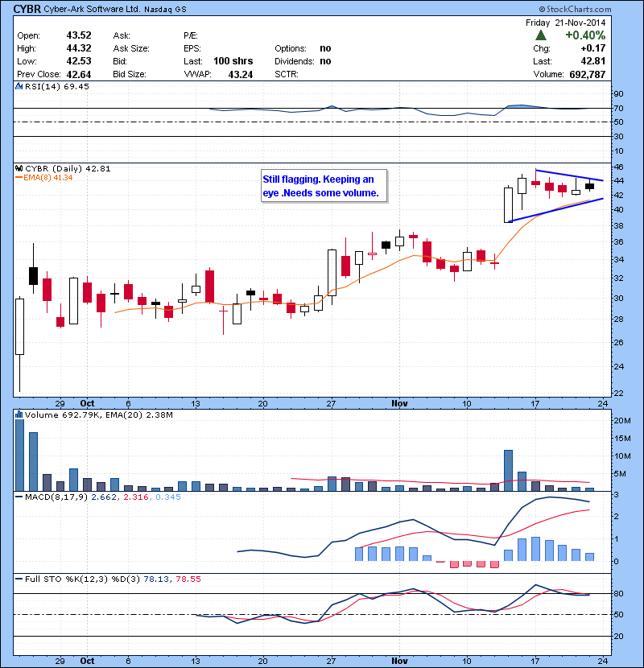Click the Volume value 692,787
Image resolution: width=644 pixels, height=668 pixels.
point(588,75)
